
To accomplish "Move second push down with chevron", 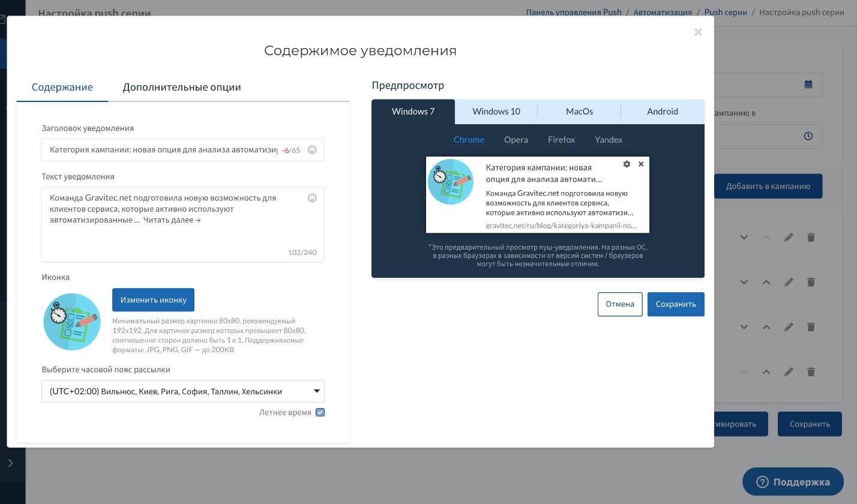I will click(744, 282).
